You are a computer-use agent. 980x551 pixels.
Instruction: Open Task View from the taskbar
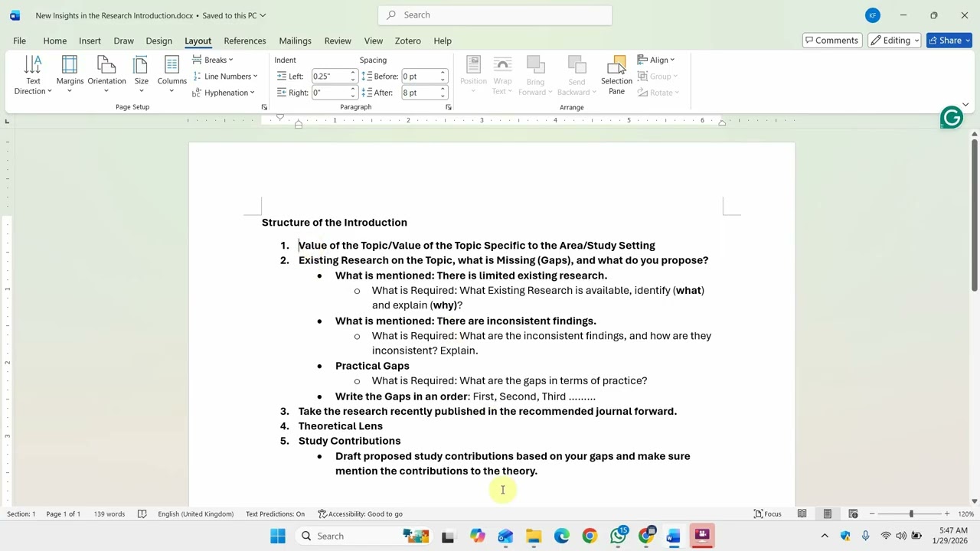point(448,536)
